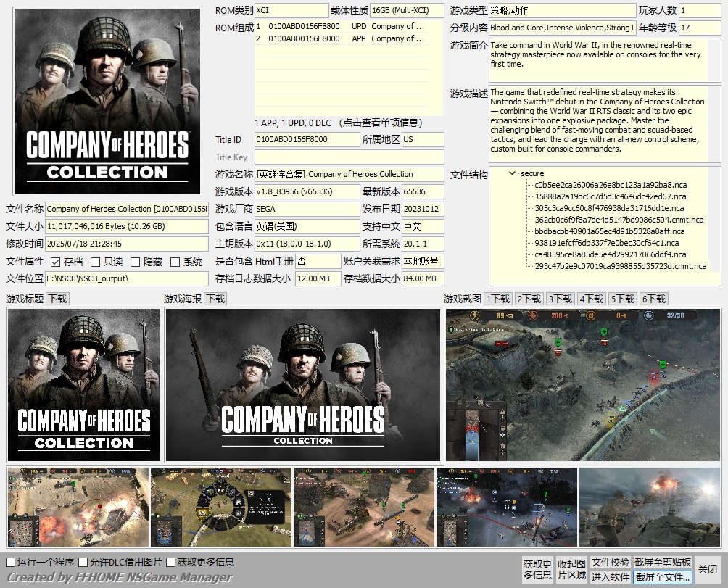
Task: Click the 游戏名称 field
Action: 349,175
